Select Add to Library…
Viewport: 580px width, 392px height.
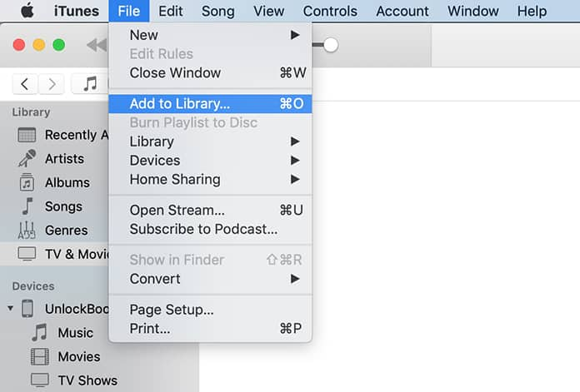(210, 104)
